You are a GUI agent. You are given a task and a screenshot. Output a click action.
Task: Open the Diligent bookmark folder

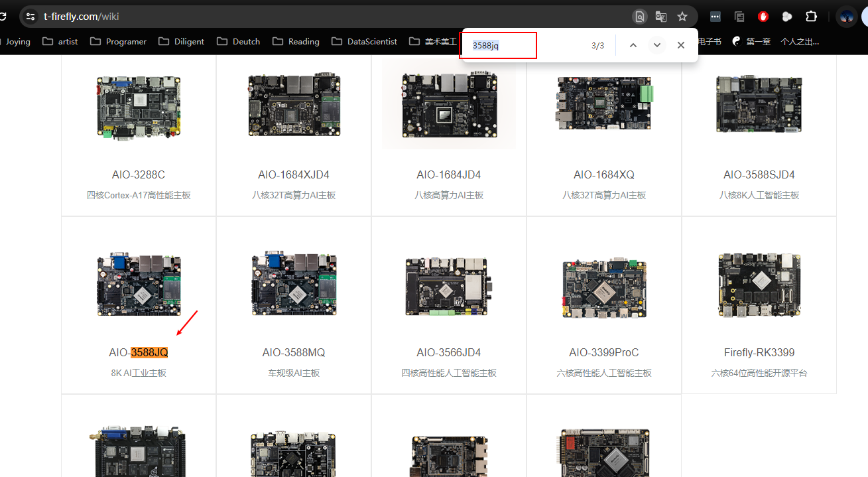(x=182, y=41)
